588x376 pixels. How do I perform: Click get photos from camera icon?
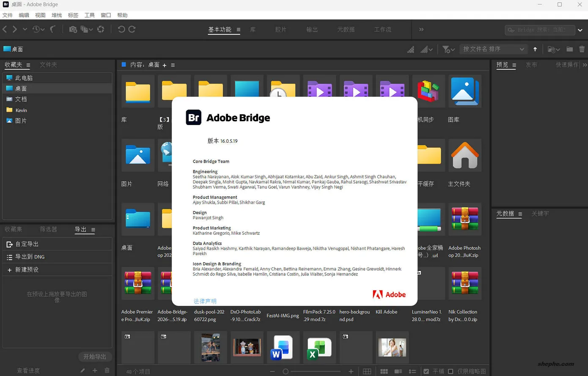pos(73,29)
